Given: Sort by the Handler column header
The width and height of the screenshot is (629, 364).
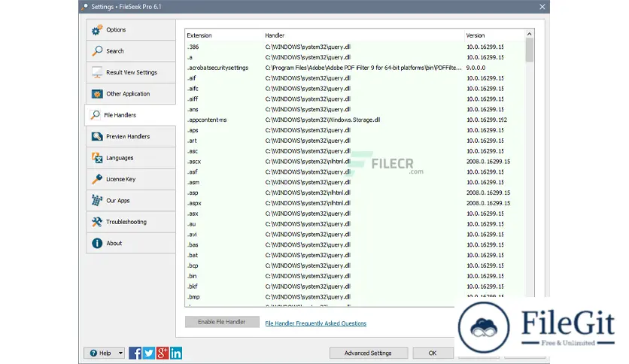Looking at the screenshot, I should pos(363,35).
